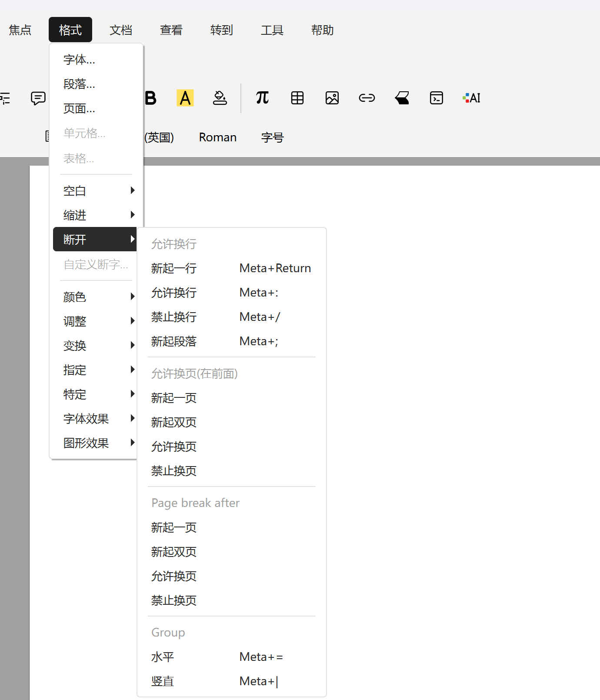Click the hyperlink chain icon

pos(367,98)
